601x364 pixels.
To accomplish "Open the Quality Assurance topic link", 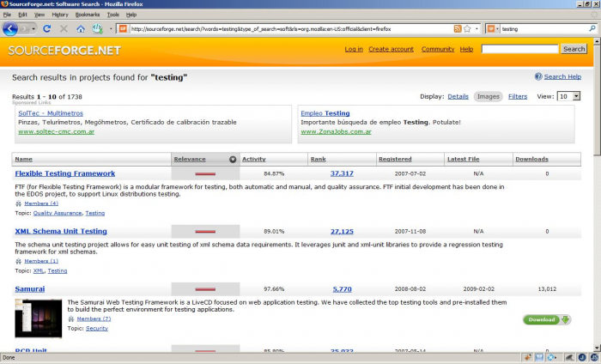I will tap(58, 213).
